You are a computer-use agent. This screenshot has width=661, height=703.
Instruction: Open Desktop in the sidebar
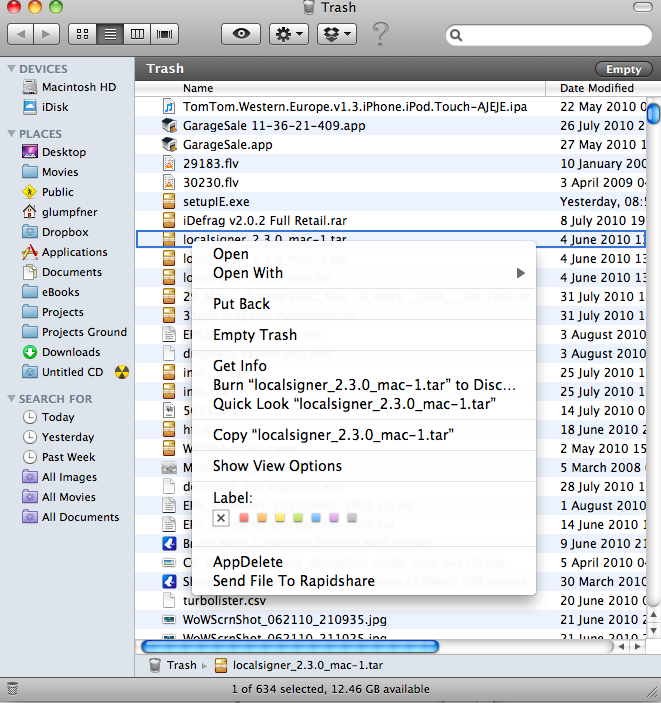[x=54, y=152]
